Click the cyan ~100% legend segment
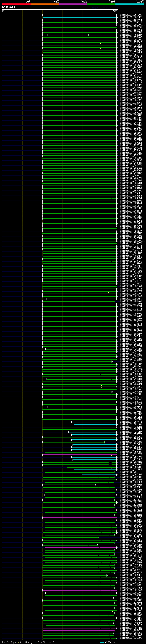 coord(130,4)
